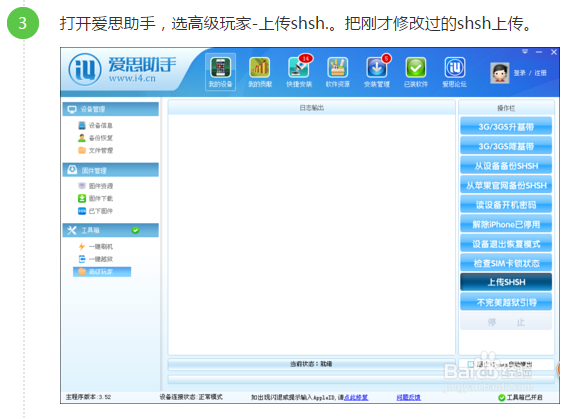
Task: Open 固件资源 in sidebar
Action: [x=96, y=186]
